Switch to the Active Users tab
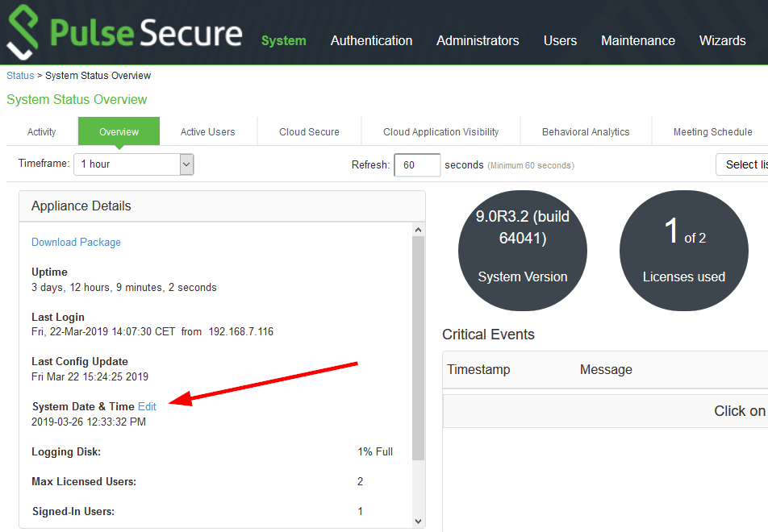Image resolution: width=768 pixels, height=532 pixels. [x=207, y=131]
